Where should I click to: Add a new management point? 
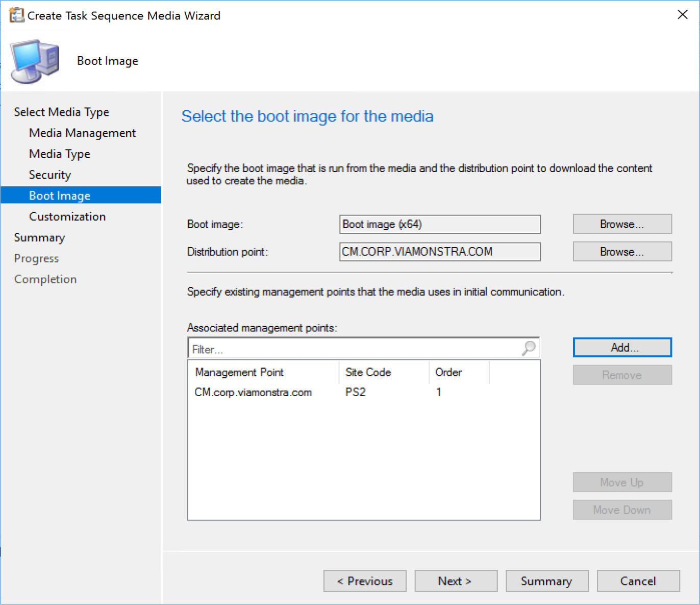(x=622, y=347)
